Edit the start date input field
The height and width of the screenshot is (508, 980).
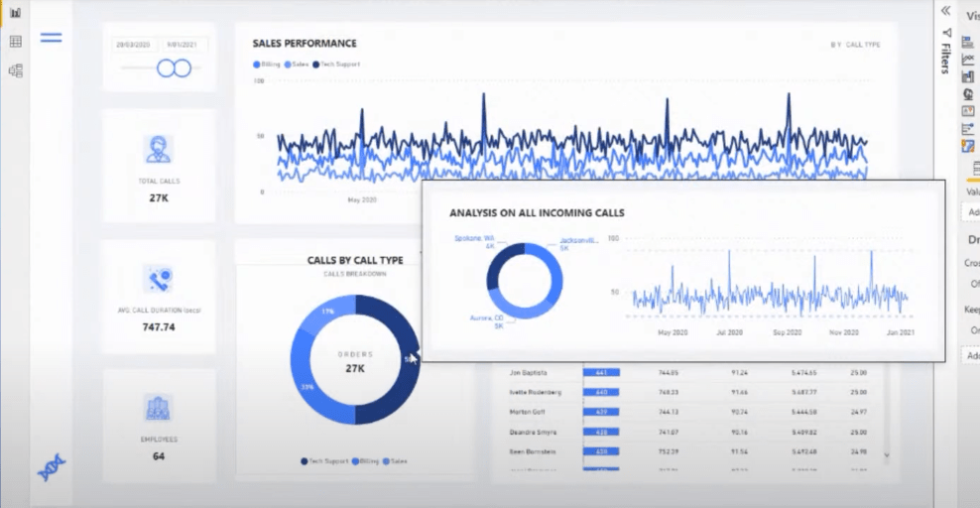pos(133,45)
